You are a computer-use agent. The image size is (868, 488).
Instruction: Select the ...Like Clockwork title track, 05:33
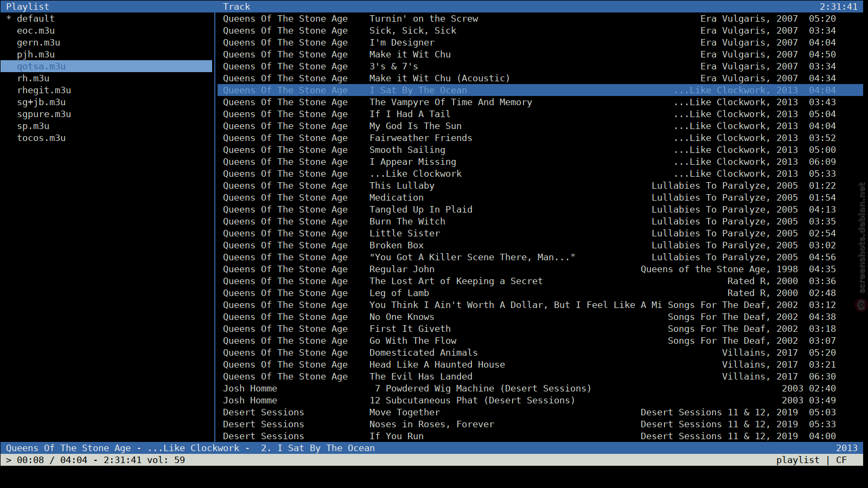point(540,174)
